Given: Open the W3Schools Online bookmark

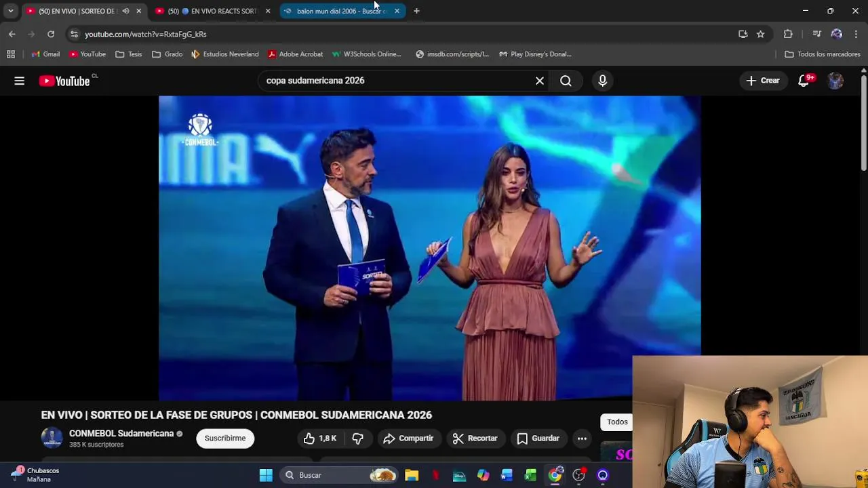Looking at the screenshot, I should 366,54.
